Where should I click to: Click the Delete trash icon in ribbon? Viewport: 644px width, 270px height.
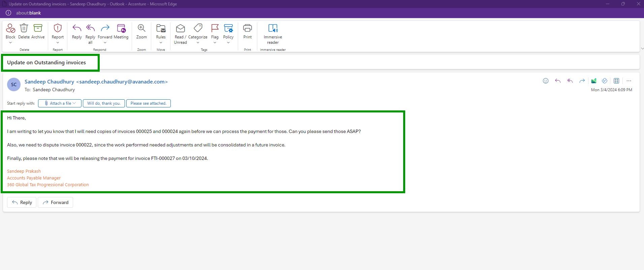click(24, 28)
